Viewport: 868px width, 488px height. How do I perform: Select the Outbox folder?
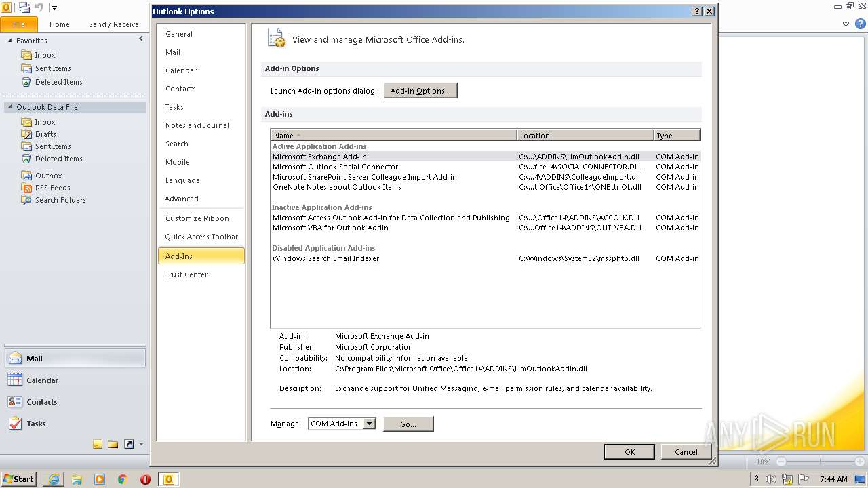(48, 176)
